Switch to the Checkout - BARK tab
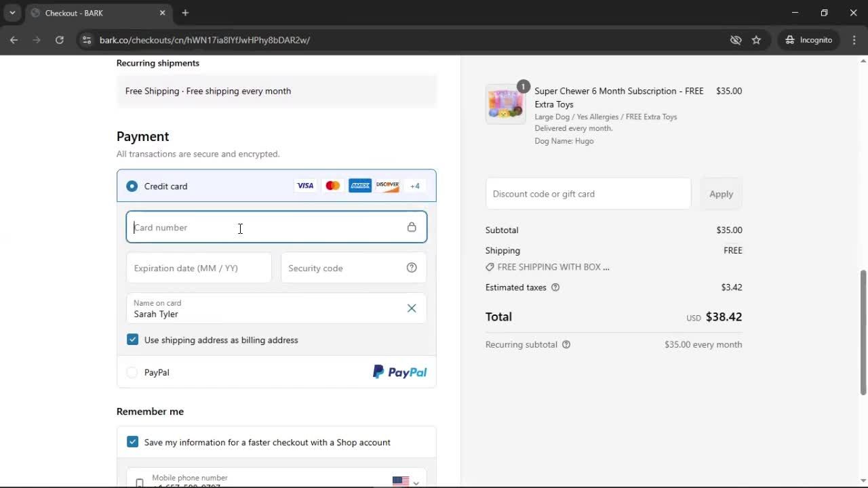Screen dimensions: 868x488 [x=98, y=13]
